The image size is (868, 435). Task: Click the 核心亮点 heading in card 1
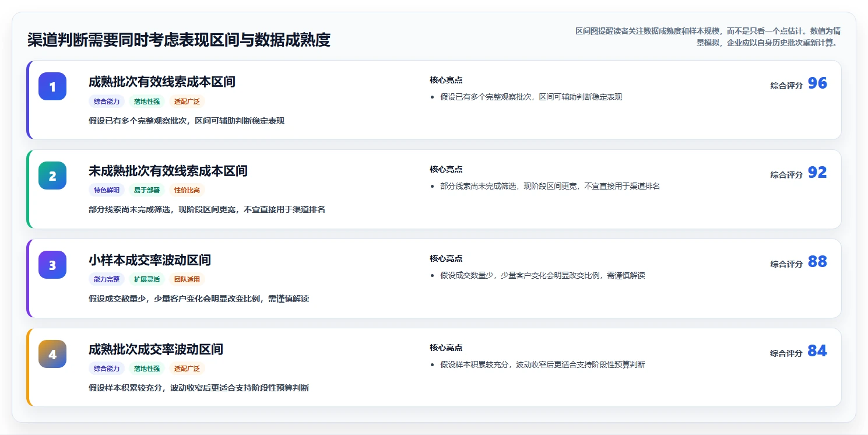point(446,80)
